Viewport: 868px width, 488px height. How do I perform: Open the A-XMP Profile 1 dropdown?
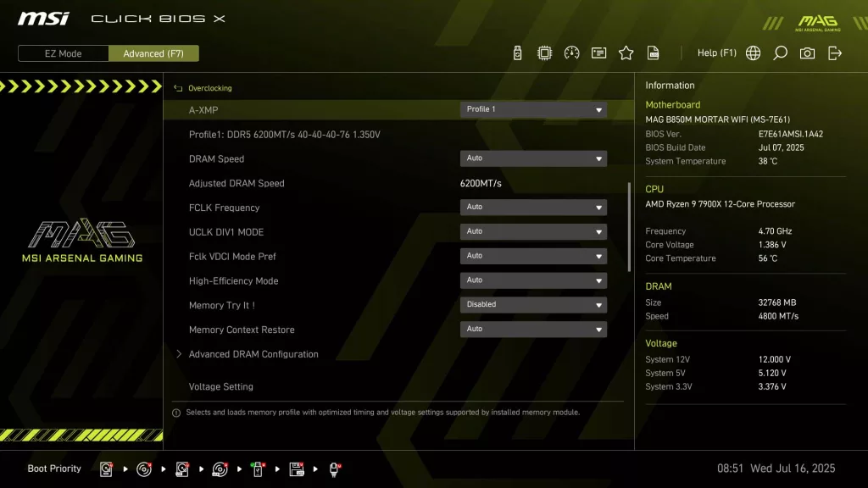tap(533, 109)
